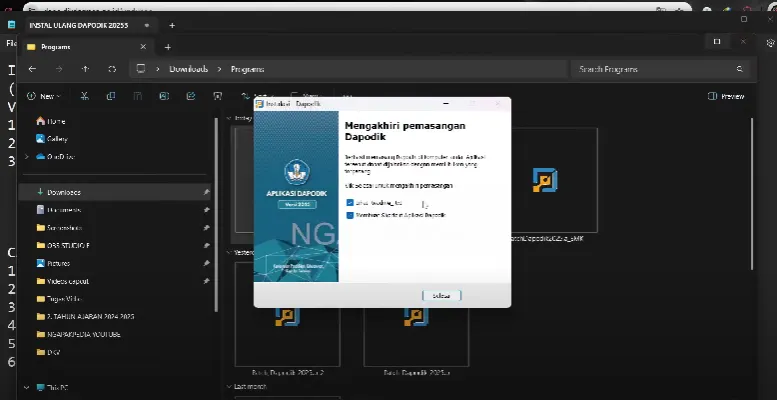Viewport: 777px width, 400px height.
Task: Click the Paste icon in Explorer toolbar
Action: coord(138,96)
